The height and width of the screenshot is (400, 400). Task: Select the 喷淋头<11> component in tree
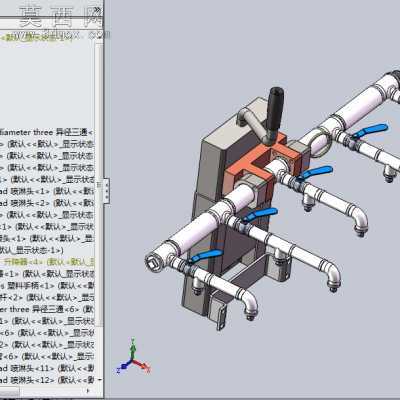47,368
